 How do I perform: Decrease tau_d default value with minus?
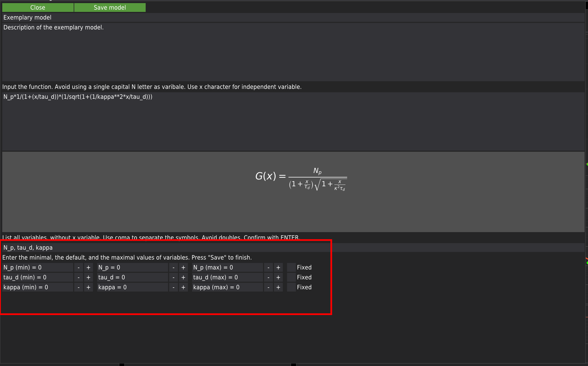pyautogui.click(x=173, y=277)
